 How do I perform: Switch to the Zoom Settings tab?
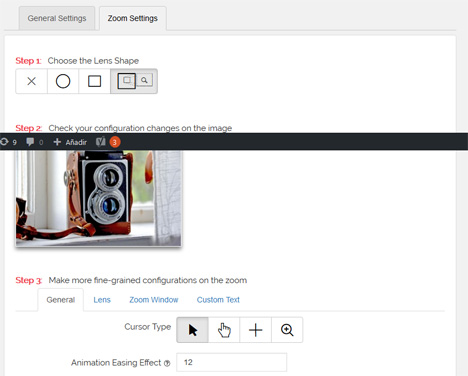coord(133,18)
